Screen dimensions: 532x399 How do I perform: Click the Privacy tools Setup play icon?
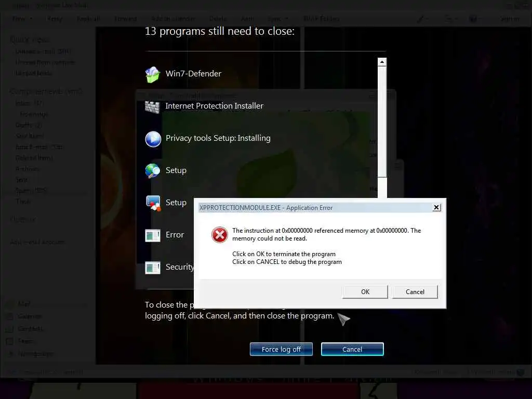pos(153,139)
